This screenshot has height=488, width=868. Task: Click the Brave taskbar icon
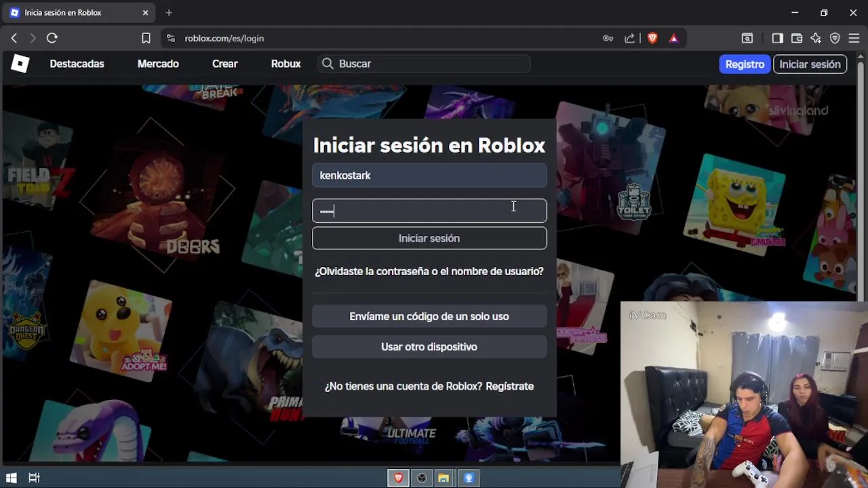pyautogui.click(x=398, y=478)
